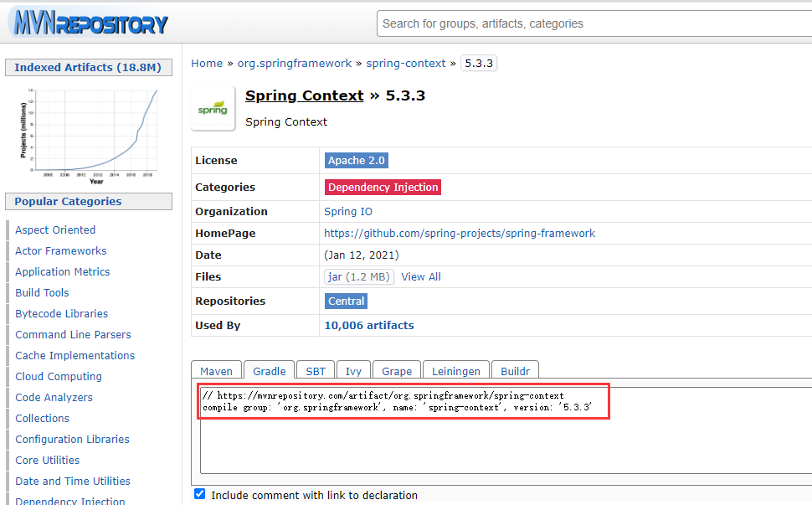Open Aspect Oriented category
The height and width of the screenshot is (505, 812).
(x=55, y=230)
